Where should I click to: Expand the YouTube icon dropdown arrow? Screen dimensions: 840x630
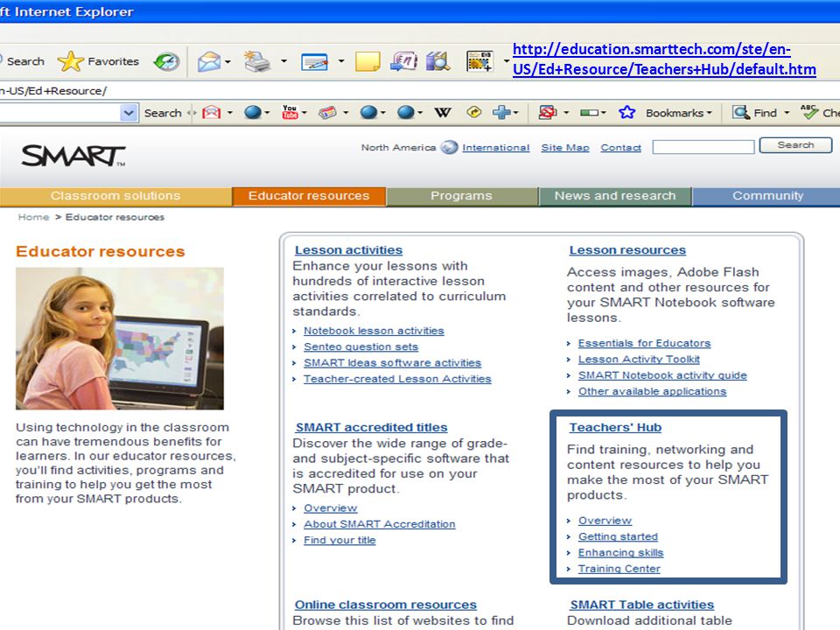click(x=304, y=113)
